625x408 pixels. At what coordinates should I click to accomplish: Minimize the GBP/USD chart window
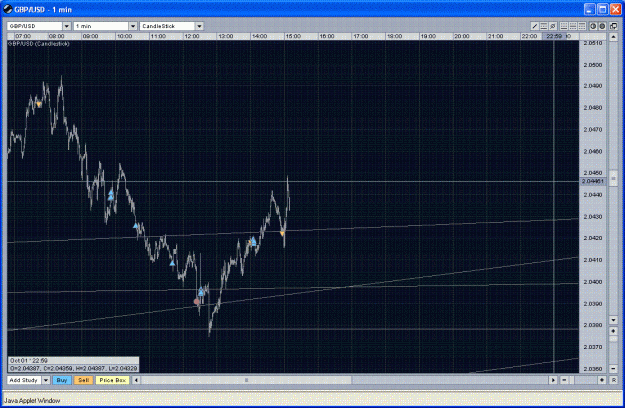pyautogui.click(x=590, y=9)
